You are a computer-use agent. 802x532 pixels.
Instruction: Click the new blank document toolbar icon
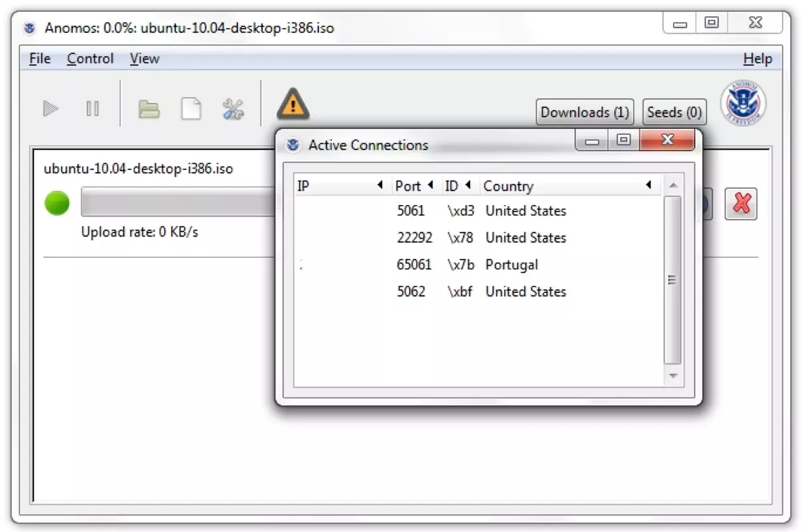(x=191, y=109)
